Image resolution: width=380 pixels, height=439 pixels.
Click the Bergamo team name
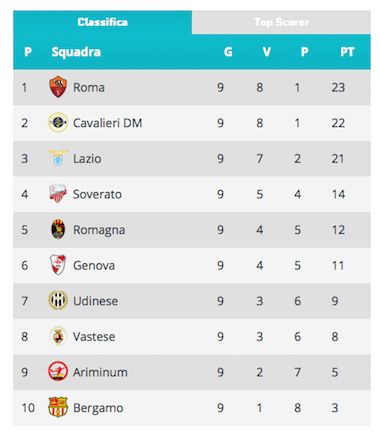pos(98,408)
